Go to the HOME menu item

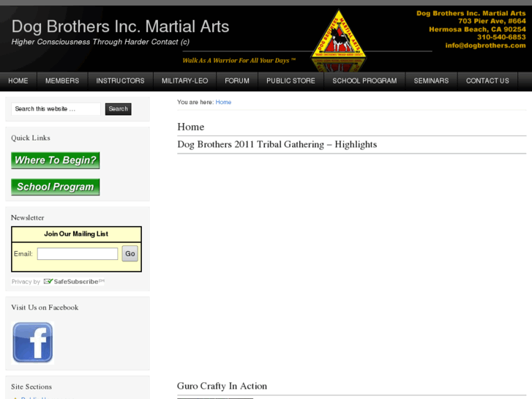[18, 81]
